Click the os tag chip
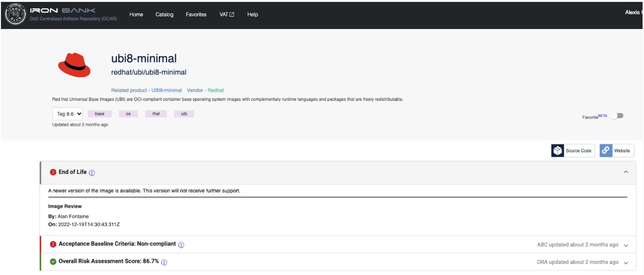644x275 pixels. point(128,114)
